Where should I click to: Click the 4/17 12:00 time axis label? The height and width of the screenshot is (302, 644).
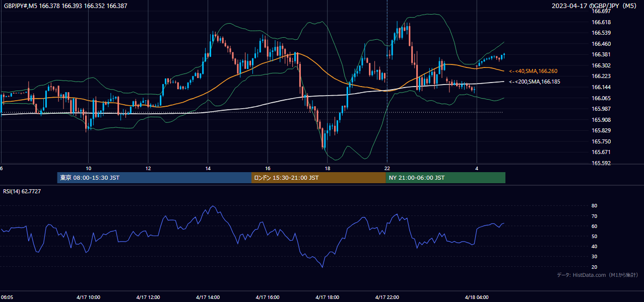point(148,297)
